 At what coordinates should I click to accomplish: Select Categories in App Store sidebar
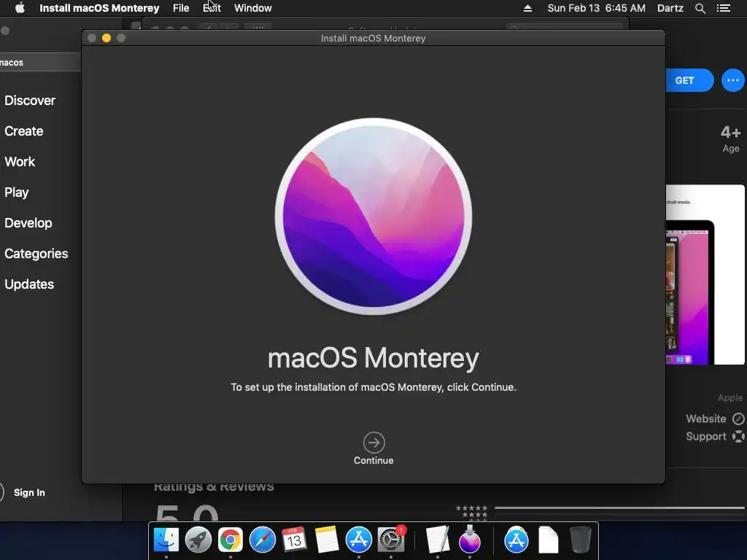point(36,253)
